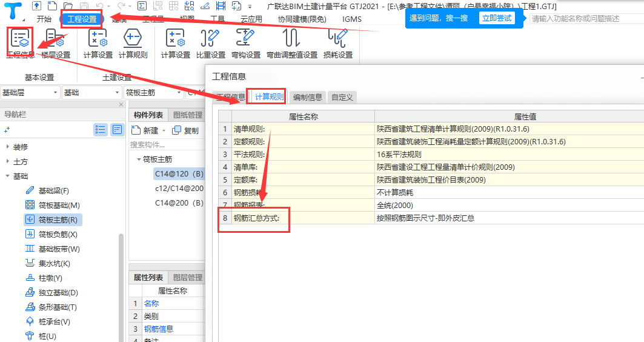Click the redo arrow icon
This screenshot has height=342, width=644.
[x=121, y=5]
